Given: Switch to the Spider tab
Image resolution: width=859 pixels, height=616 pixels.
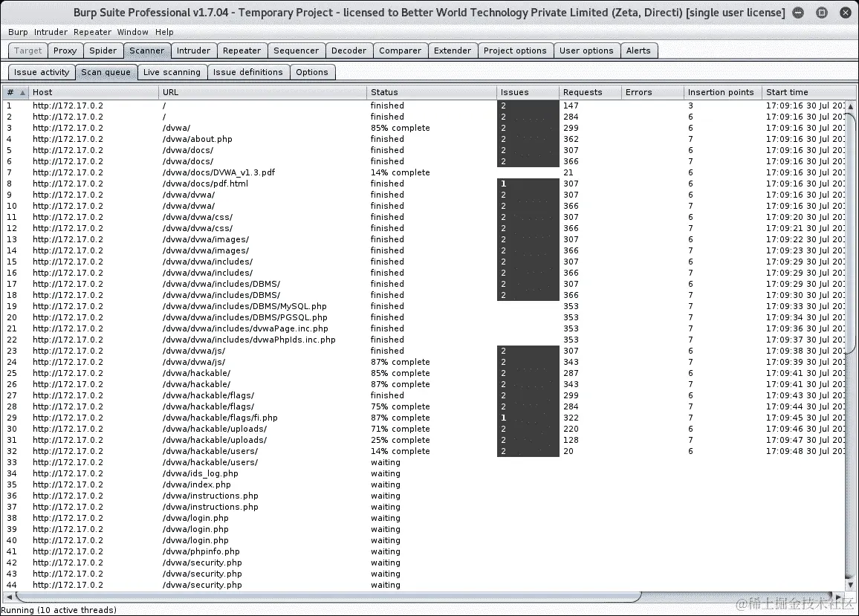Looking at the screenshot, I should (103, 51).
